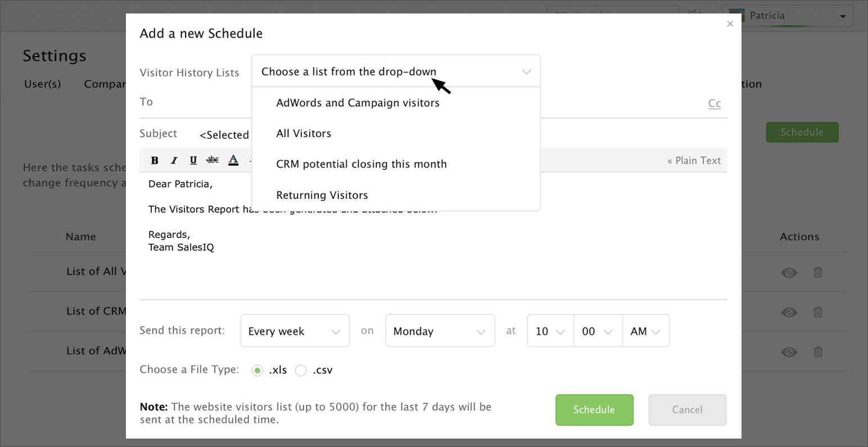The image size is (868, 447).
Task: Open the AM/PM dropdown
Action: (x=645, y=331)
